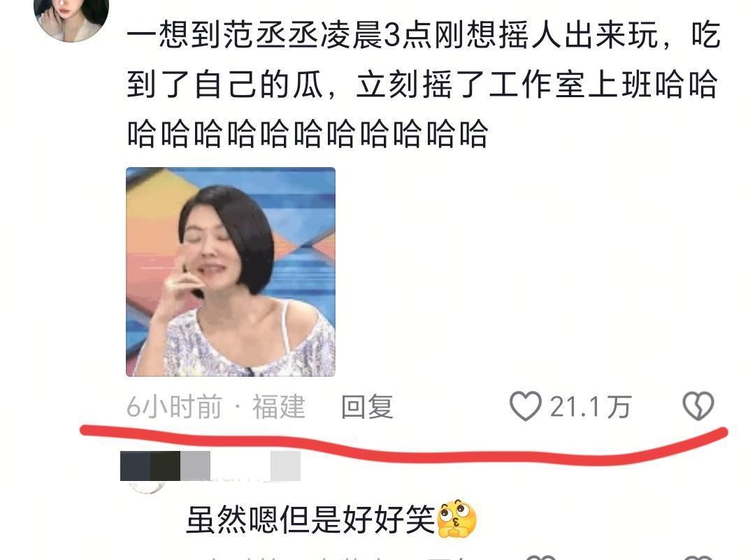Click the red underline below the comment
This screenshot has height=560, width=755.
403,445
